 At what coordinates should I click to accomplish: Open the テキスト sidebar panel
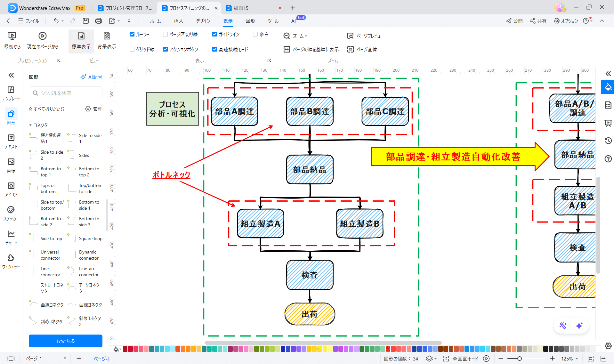click(x=11, y=141)
